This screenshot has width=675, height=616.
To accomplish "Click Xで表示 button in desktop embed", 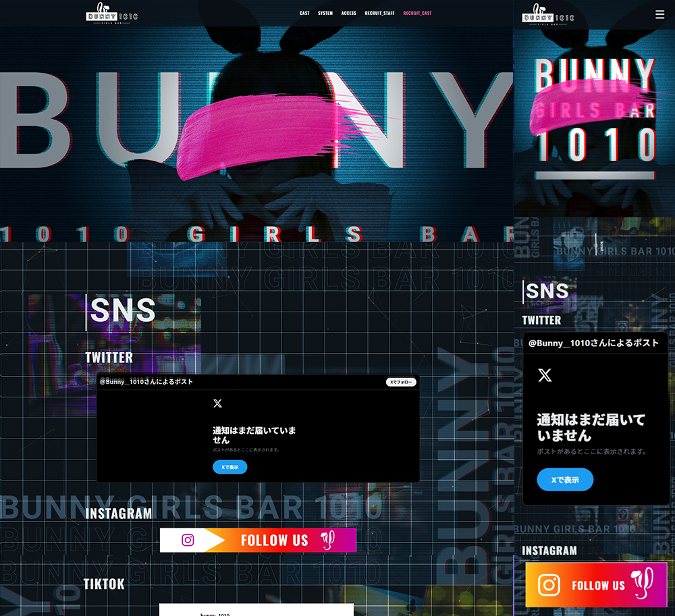I will pos(230,467).
